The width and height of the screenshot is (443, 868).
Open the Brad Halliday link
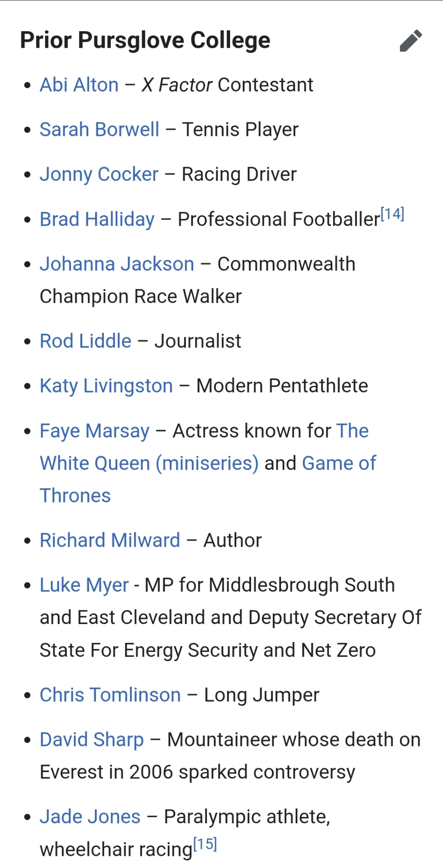pyautogui.click(x=97, y=219)
